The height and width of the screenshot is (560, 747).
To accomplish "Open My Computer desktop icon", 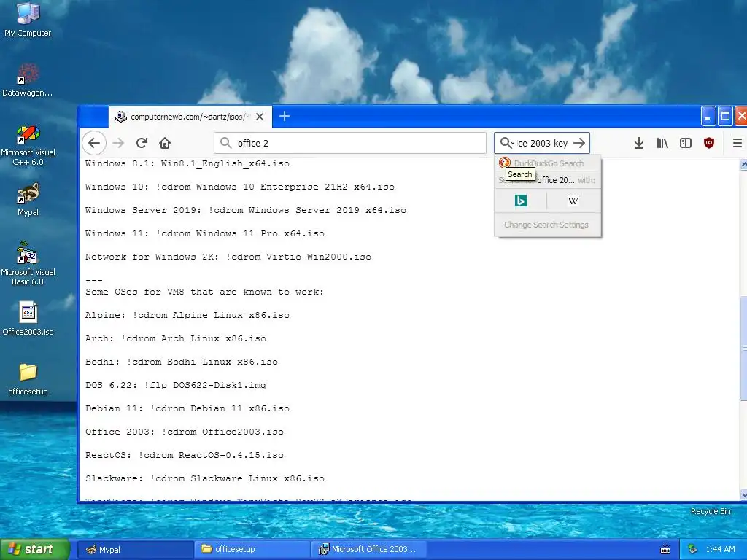I will pos(28,20).
